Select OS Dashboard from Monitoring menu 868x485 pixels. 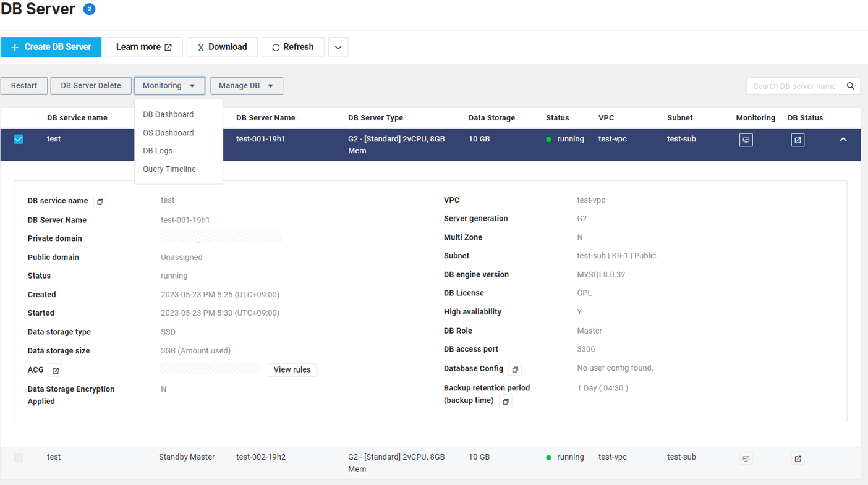tap(168, 133)
